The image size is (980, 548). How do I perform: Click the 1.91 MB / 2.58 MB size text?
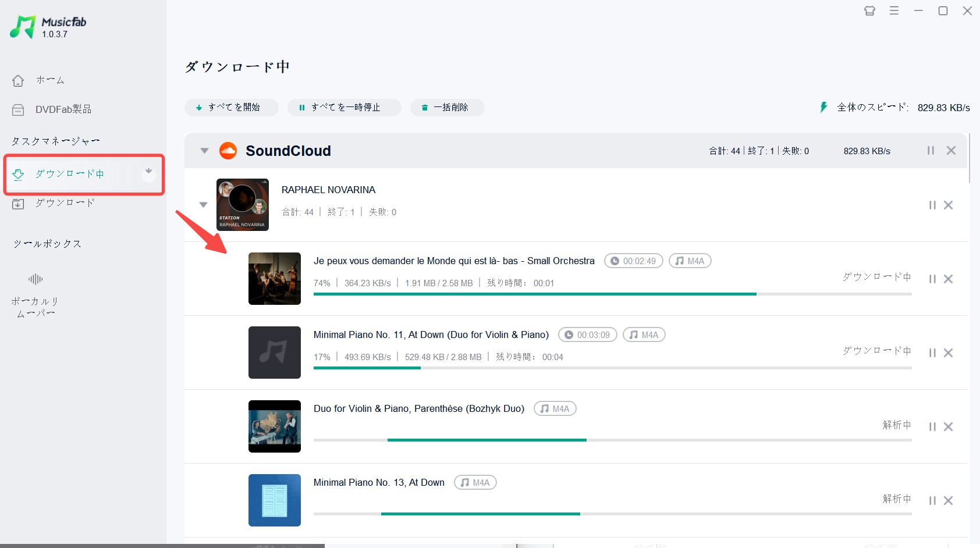[439, 283]
